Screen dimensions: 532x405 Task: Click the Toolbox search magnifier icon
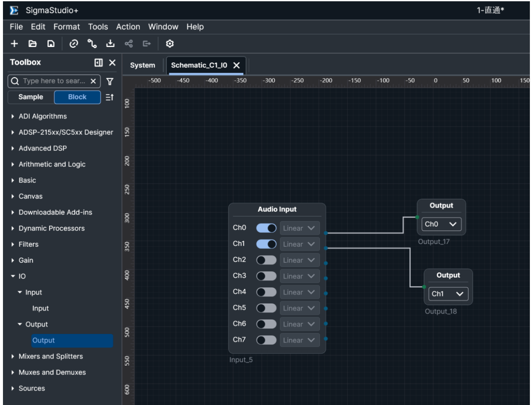tap(15, 81)
